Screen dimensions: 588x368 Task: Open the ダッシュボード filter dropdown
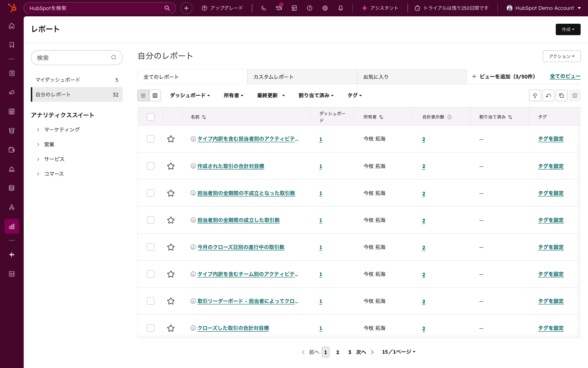pos(190,96)
